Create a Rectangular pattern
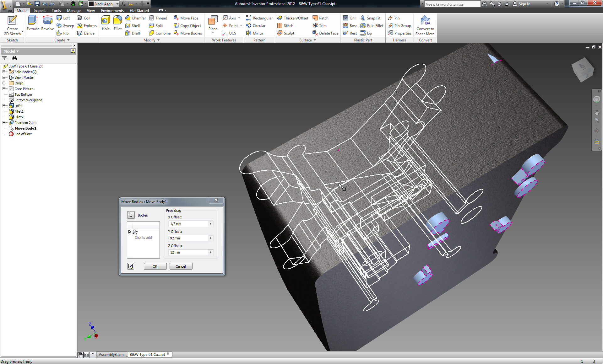The image size is (603, 364). point(259,18)
